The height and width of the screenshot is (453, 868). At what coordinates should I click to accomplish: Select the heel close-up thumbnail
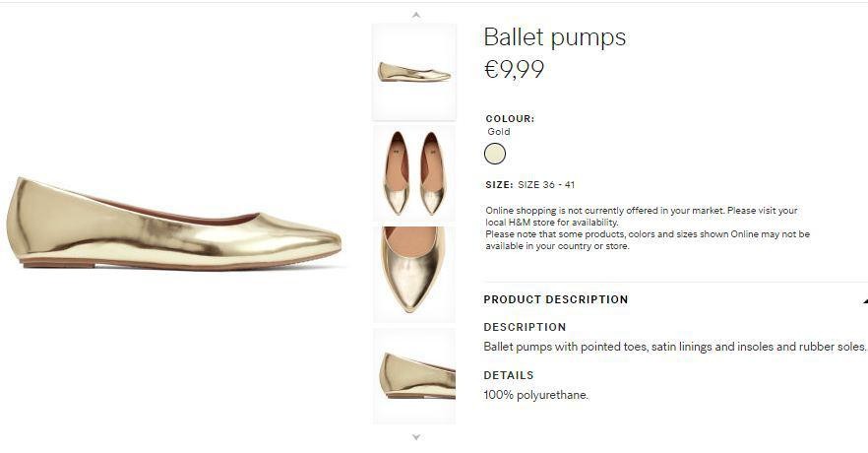(x=414, y=376)
